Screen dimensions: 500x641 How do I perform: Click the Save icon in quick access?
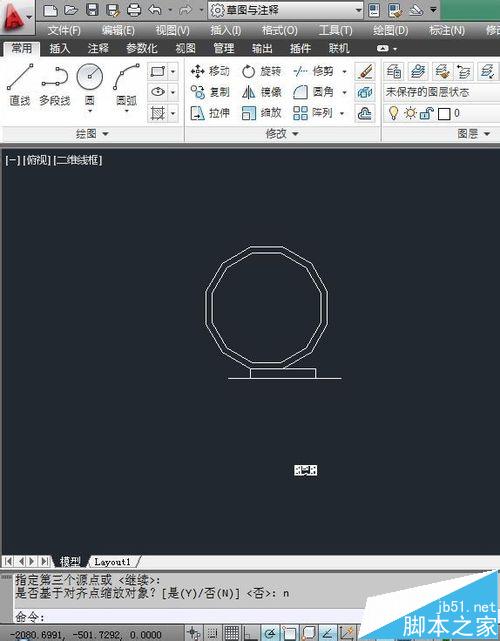point(92,10)
